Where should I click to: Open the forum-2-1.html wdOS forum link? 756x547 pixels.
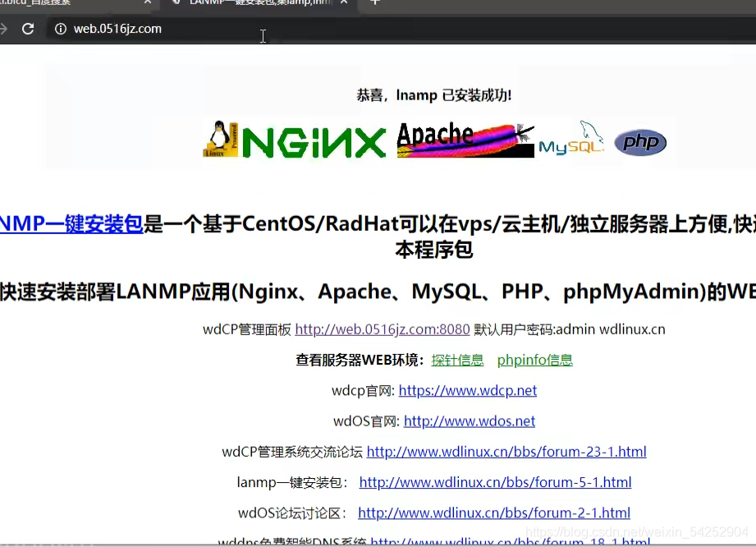coord(493,513)
